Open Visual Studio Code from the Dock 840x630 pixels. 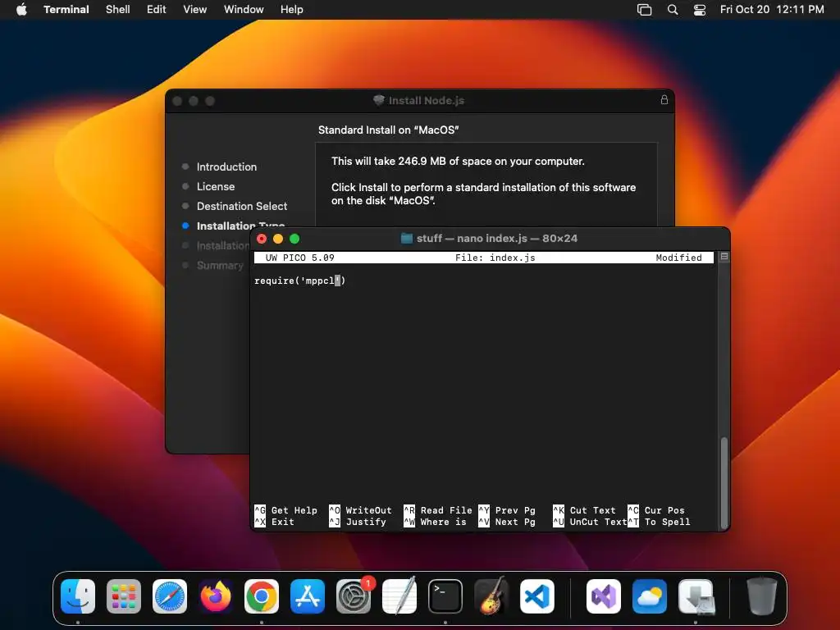coord(536,596)
